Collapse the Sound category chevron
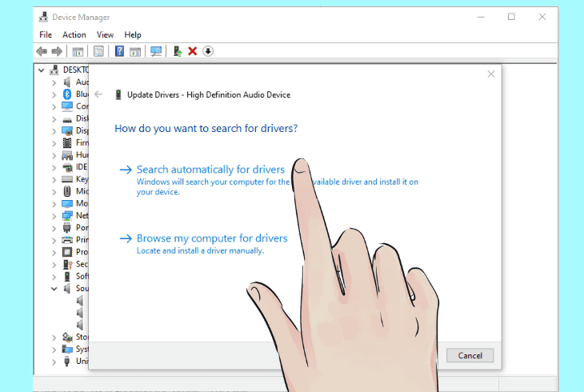 (54, 289)
